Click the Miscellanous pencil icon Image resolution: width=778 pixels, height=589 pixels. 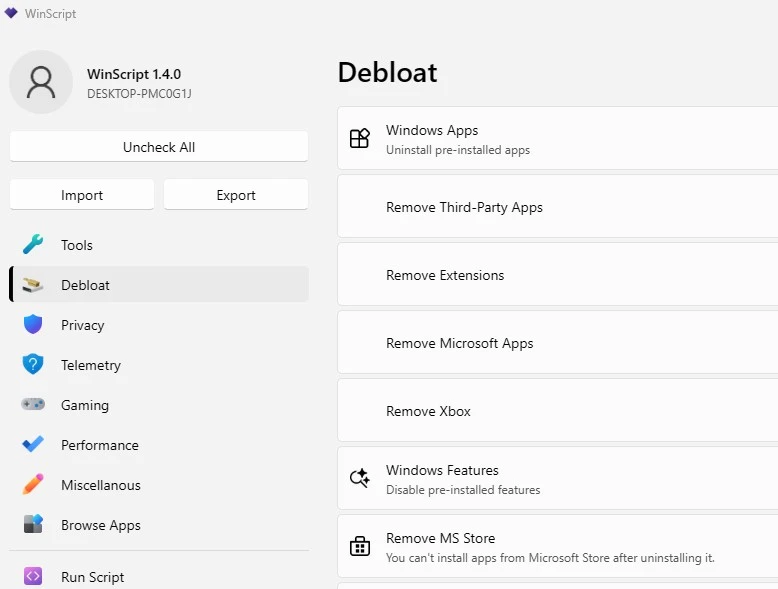(x=33, y=484)
